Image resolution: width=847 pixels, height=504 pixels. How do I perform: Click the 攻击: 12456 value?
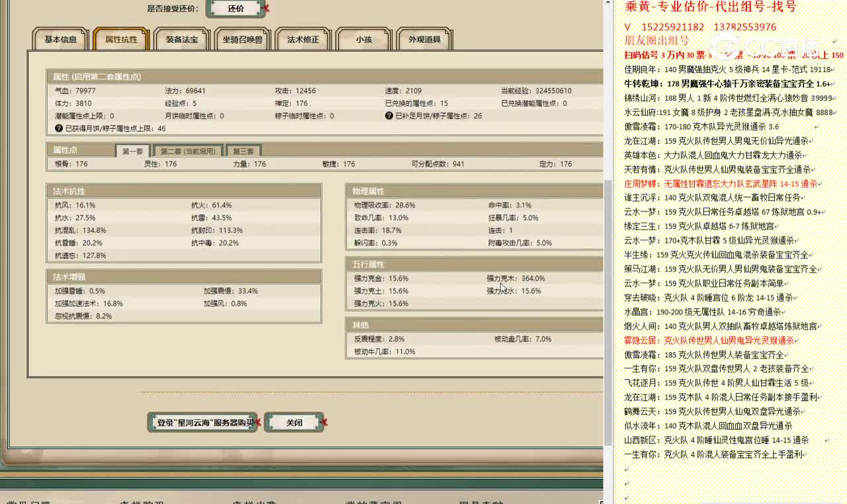pos(295,91)
